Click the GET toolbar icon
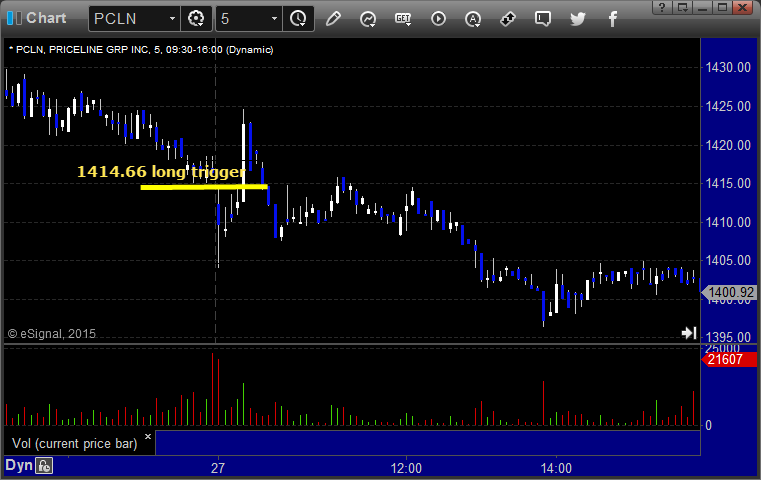The height and width of the screenshot is (480, 761). [x=403, y=19]
